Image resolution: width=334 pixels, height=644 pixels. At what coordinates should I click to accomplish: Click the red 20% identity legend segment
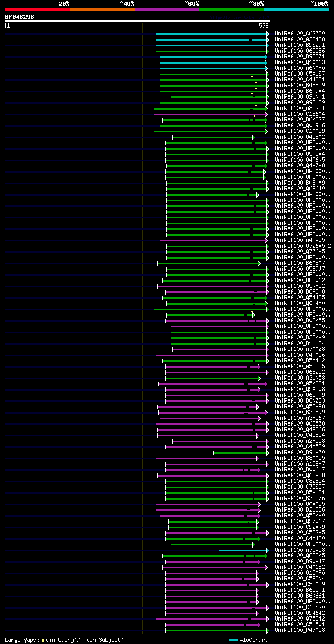coord(38,9)
